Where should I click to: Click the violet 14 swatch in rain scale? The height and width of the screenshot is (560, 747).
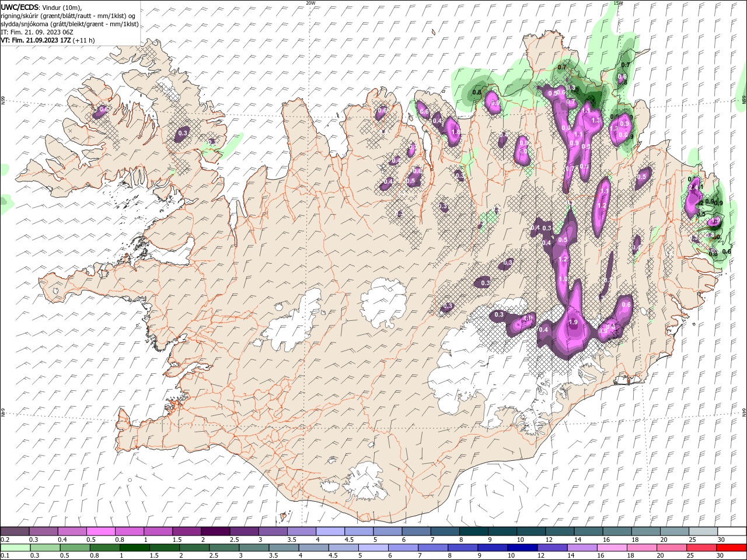coord(581,548)
